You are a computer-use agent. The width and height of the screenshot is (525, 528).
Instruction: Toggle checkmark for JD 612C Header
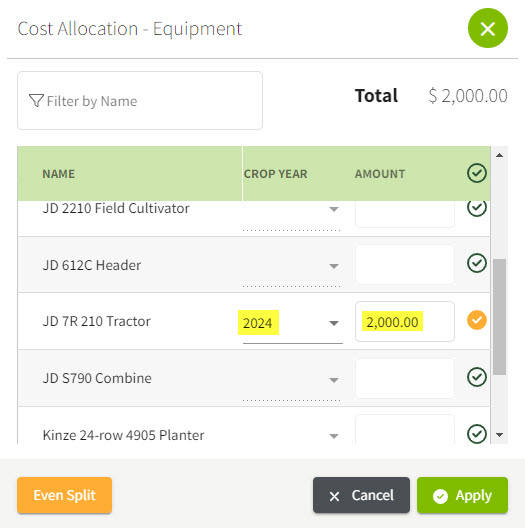[x=477, y=263]
